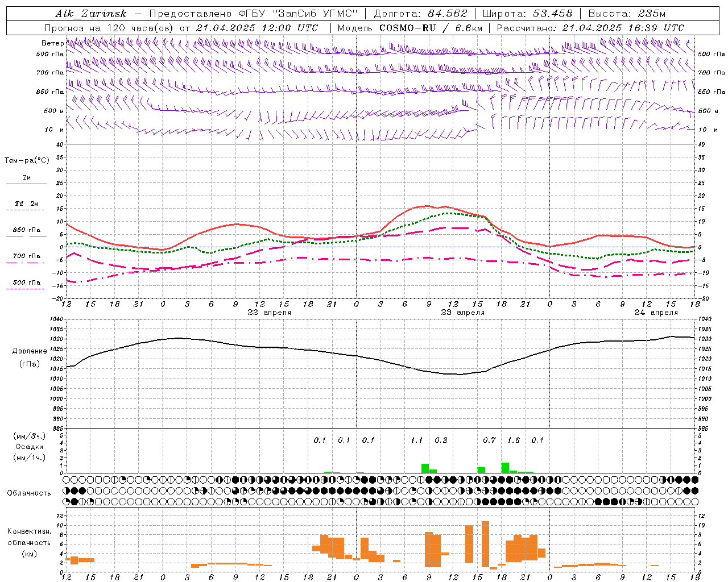Click the model label "COSMO-RU / 6.6км"

tap(431, 28)
